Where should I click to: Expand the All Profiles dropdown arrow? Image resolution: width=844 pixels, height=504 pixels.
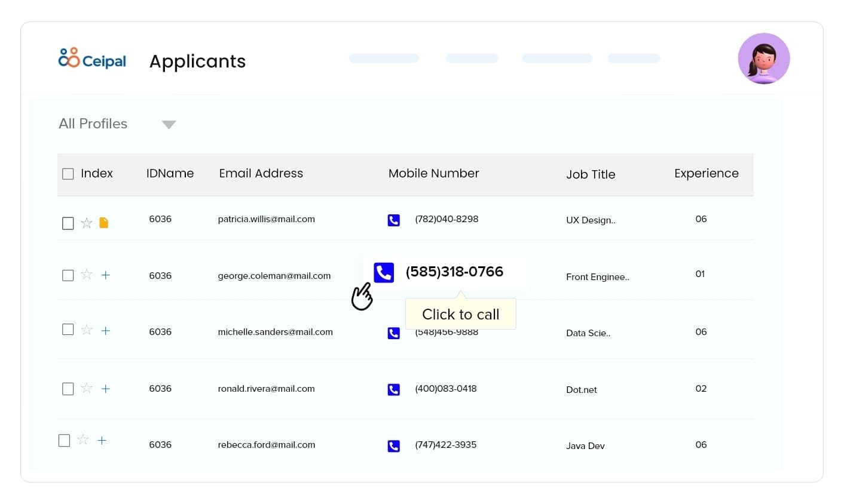coord(169,125)
